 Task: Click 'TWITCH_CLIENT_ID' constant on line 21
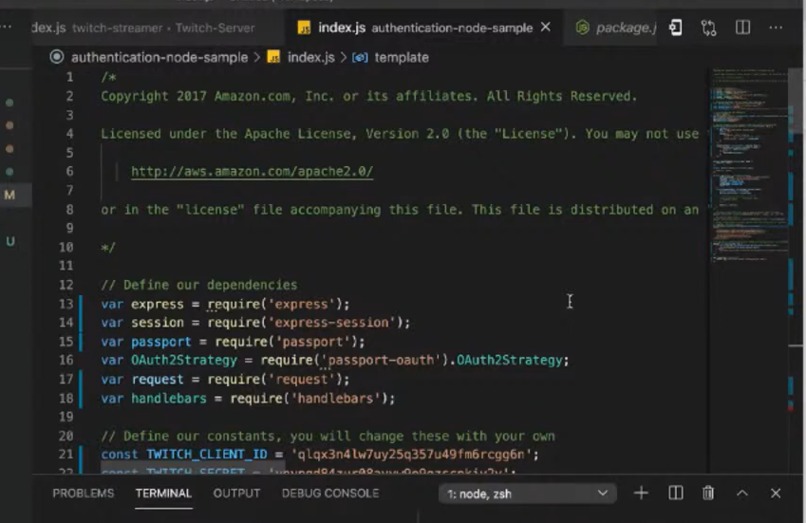click(207, 455)
